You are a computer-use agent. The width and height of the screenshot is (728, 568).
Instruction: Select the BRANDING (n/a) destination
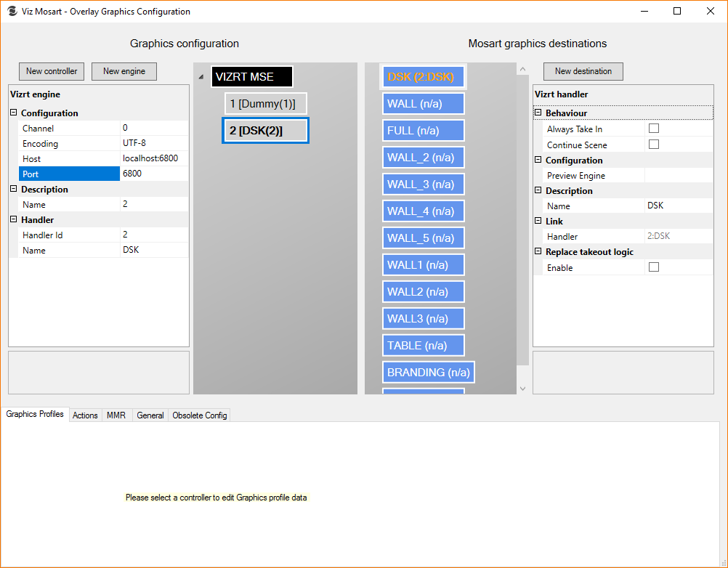click(429, 373)
